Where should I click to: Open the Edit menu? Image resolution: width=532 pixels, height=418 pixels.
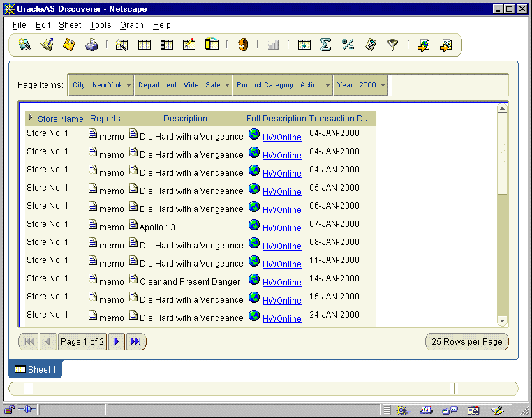click(43, 25)
